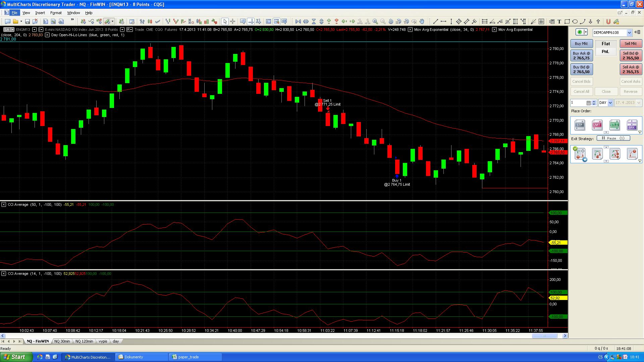Select the ellipse drawing tool

575,22
